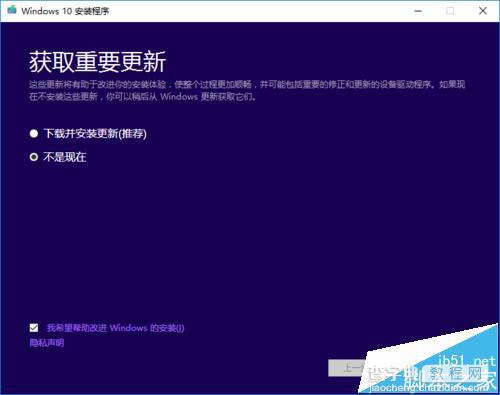Click the "获取重要更新" heading

(x=97, y=62)
